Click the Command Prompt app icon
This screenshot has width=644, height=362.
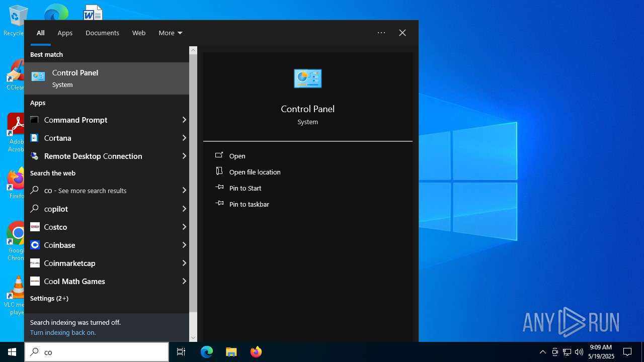coord(34,120)
